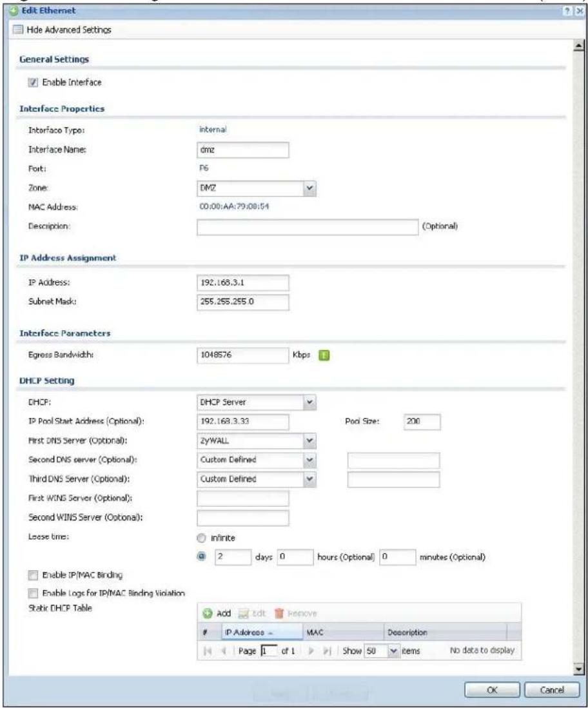Click the # column header
The image size is (588, 708).
(210, 632)
